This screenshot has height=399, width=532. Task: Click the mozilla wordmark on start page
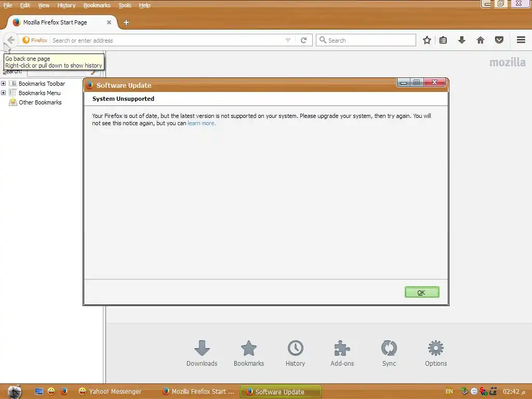pos(507,62)
